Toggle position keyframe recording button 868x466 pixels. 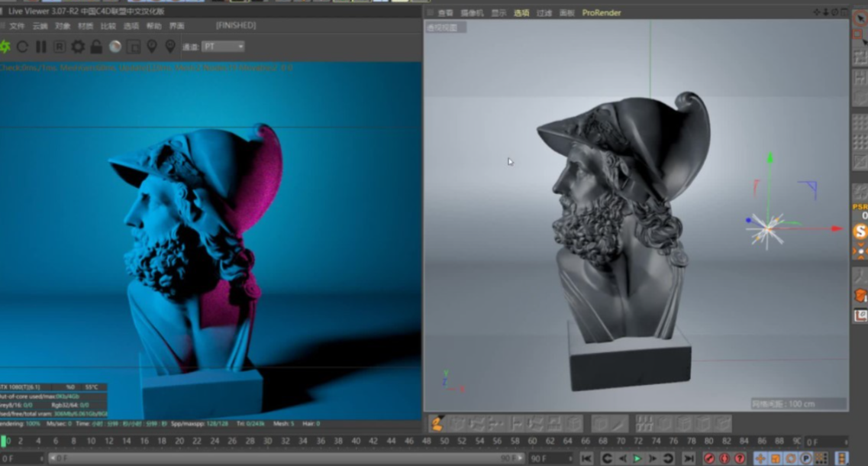pyautogui.click(x=760, y=458)
